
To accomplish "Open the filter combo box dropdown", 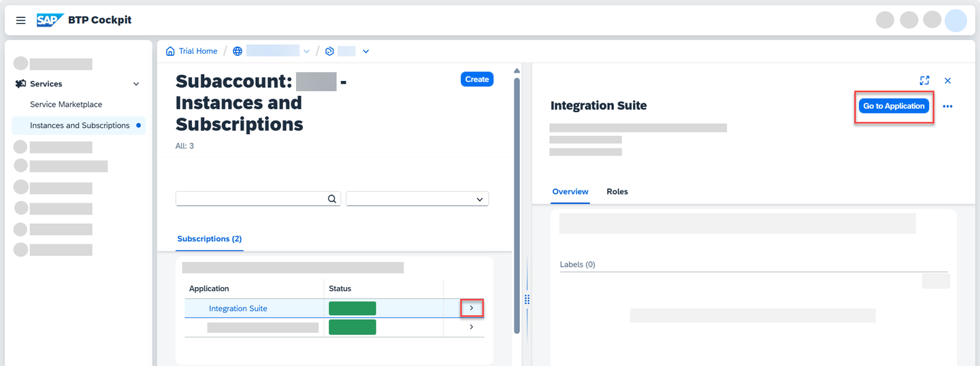I will click(x=480, y=199).
